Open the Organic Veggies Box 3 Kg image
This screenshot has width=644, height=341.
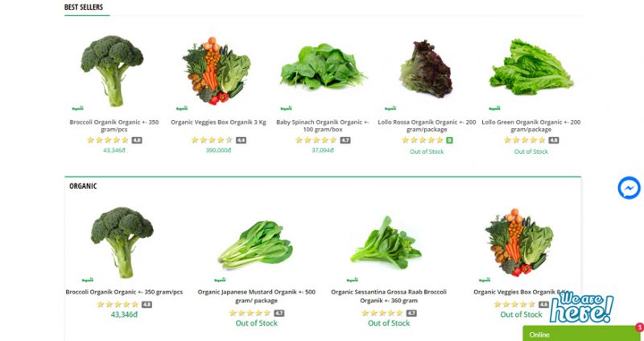(x=217, y=71)
